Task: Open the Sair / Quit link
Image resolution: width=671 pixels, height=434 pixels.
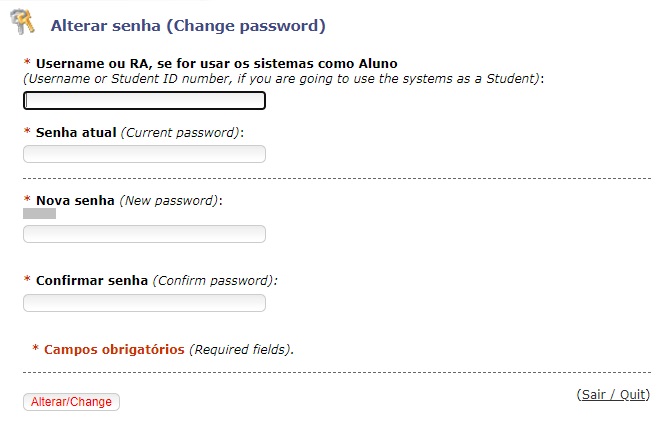Action: click(613, 394)
